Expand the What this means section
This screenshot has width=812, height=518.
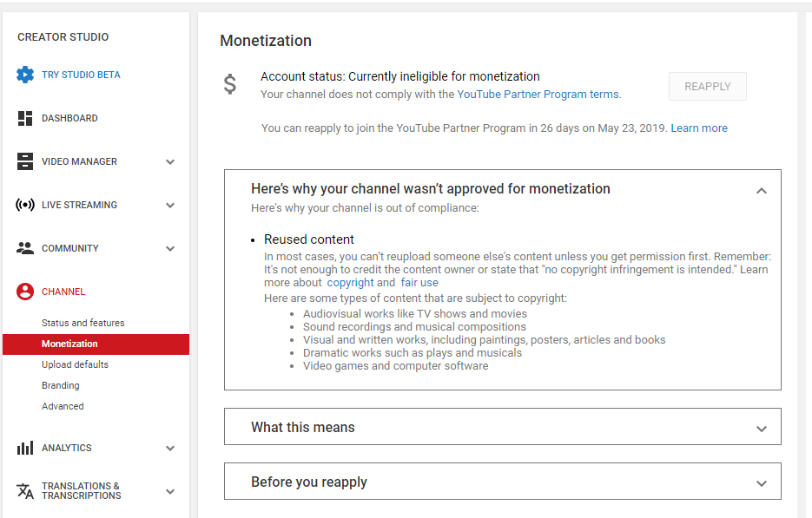(x=762, y=429)
